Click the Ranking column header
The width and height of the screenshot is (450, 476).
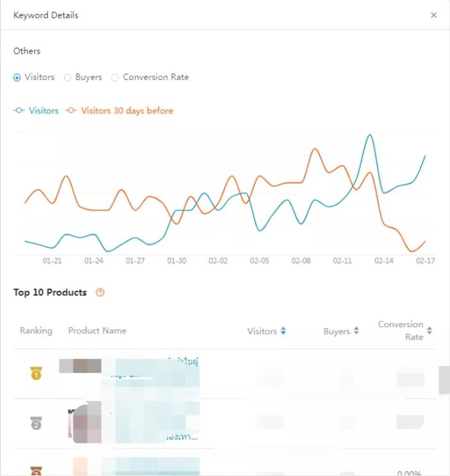click(x=36, y=331)
